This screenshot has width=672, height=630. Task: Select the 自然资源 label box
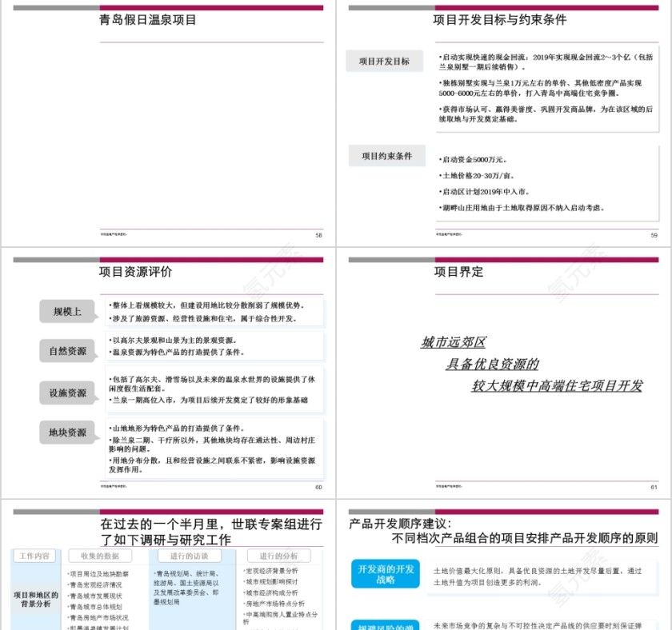(x=67, y=349)
